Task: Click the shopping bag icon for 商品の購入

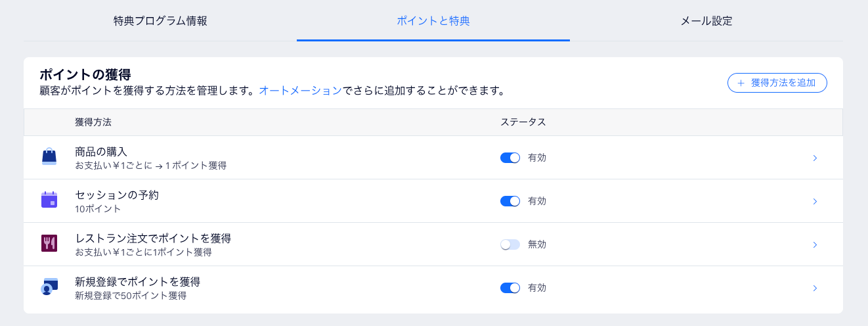Action: (x=49, y=157)
